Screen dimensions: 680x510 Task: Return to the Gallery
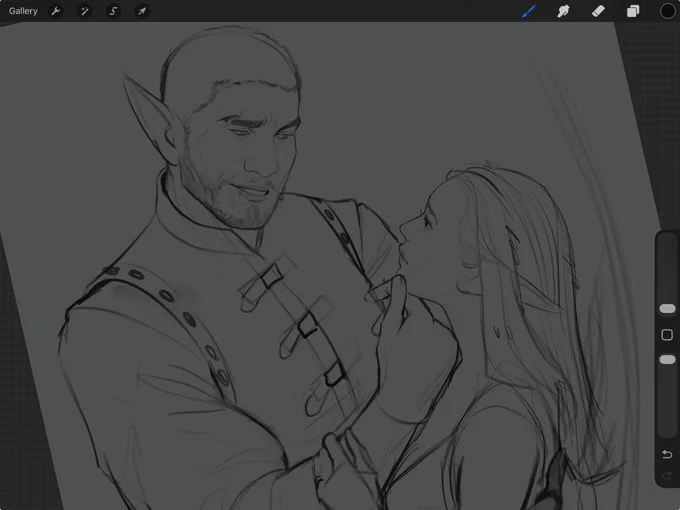pyautogui.click(x=23, y=11)
